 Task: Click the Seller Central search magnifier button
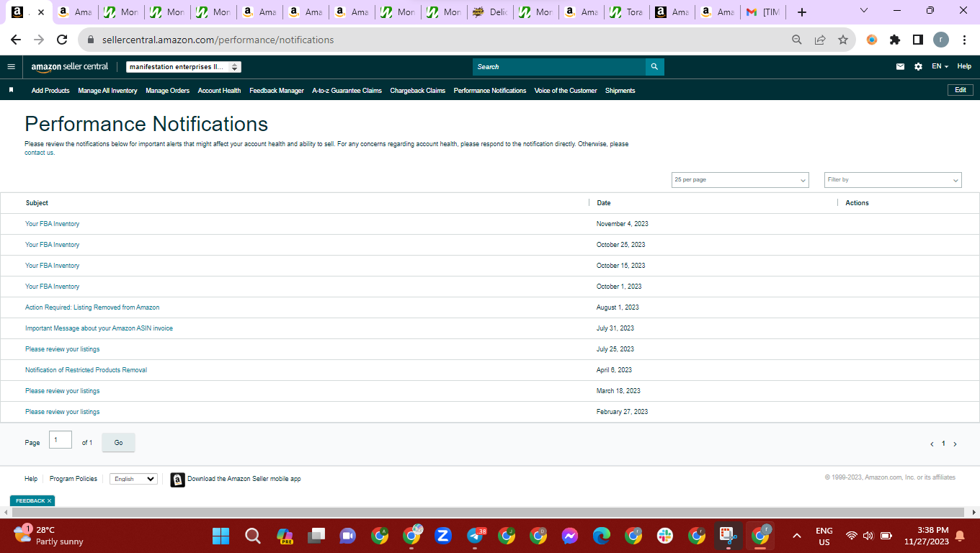[654, 67]
